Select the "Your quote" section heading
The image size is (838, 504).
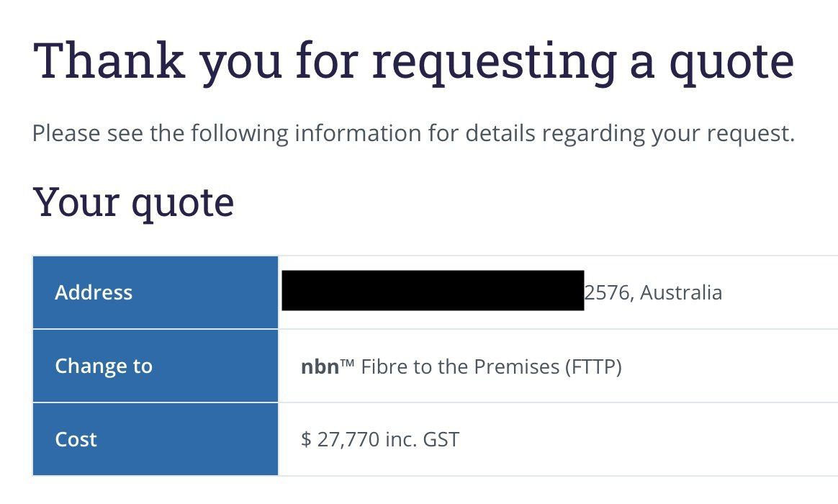(134, 202)
